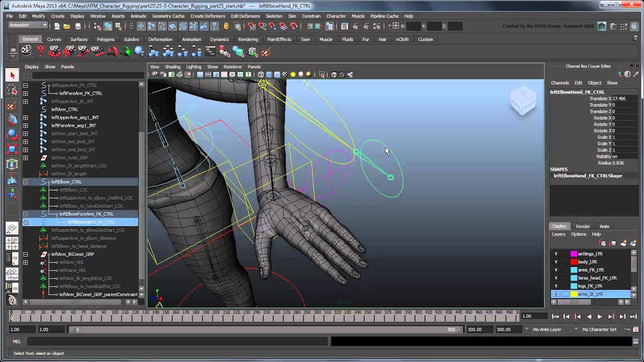Create new layer from selected objects
This screenshot has width=644, height=362.
click(633, 243)
